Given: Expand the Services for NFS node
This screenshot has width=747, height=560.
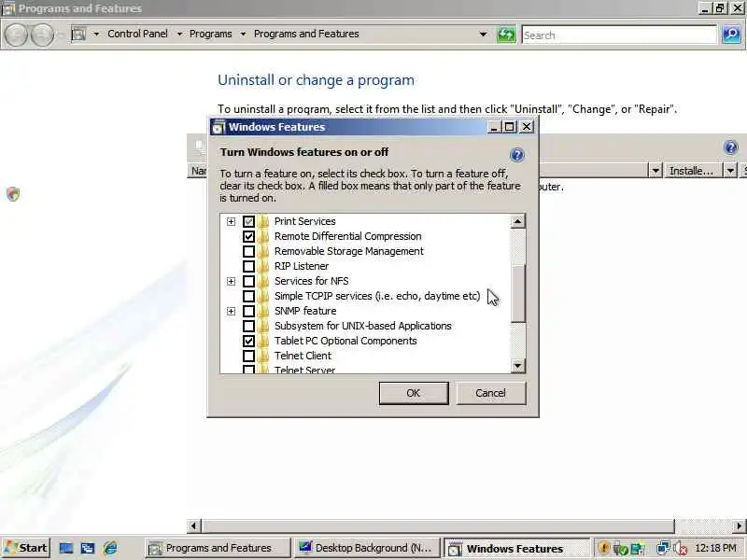Looking at the screenshot, I should click(x=231, y=282).
